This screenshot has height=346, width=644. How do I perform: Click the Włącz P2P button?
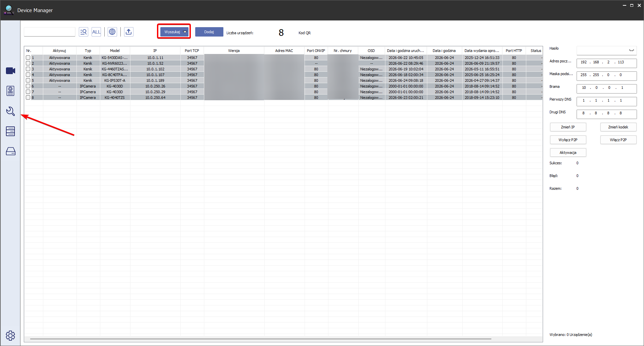click(618, 140)
